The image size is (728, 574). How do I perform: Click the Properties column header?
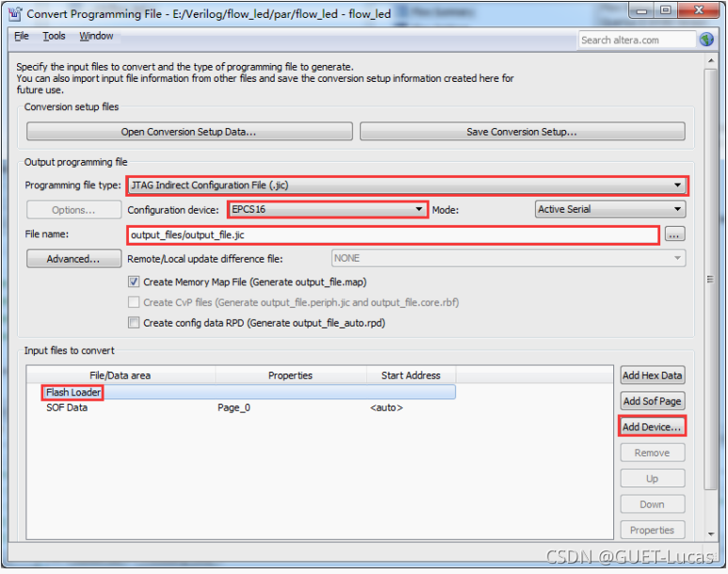(291, 375)
